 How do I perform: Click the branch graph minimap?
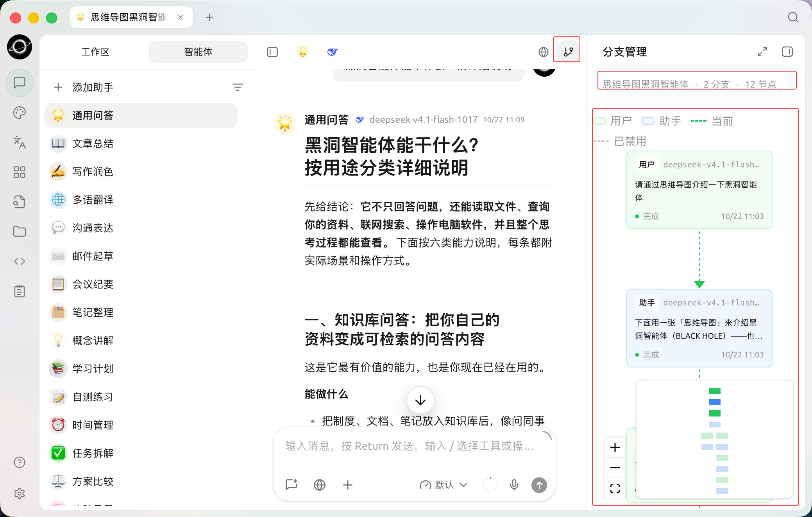pos(715,439)
